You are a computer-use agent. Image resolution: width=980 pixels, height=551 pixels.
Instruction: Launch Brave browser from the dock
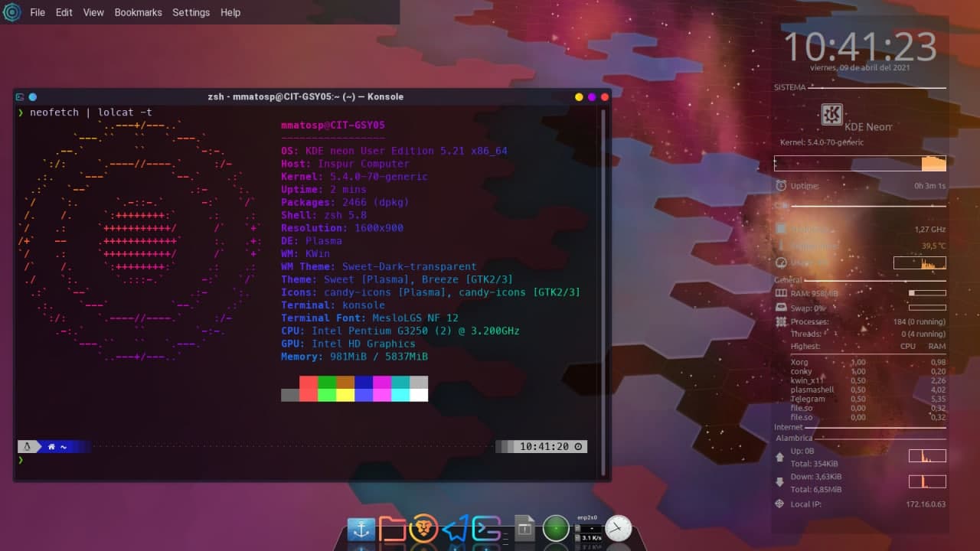(x=423, y=529)
